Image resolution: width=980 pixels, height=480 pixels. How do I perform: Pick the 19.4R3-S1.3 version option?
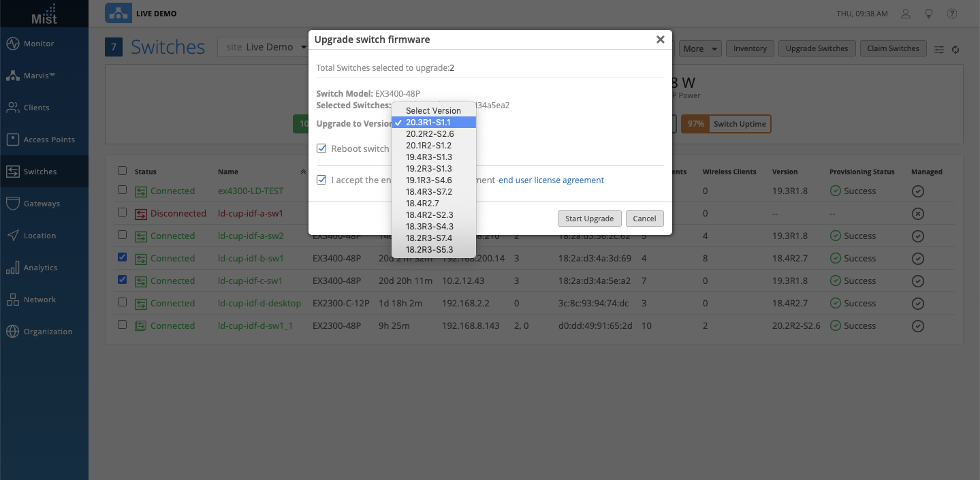(x=428, y=157)
